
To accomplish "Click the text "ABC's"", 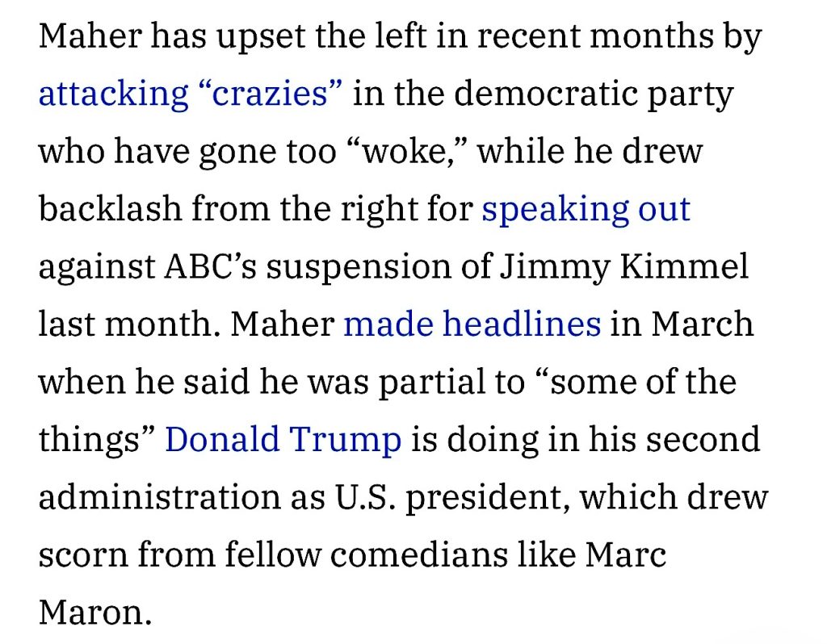I will click(x=209, y=267).
